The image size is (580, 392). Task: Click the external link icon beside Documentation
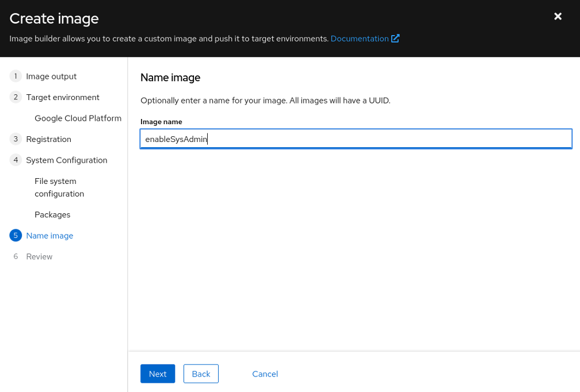pos(395,39)
